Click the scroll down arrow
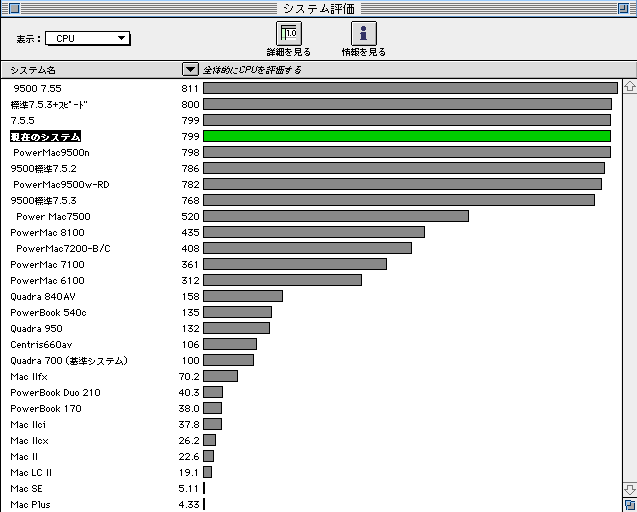The width and height of the screenshot is (637, 512). (630, 489)
